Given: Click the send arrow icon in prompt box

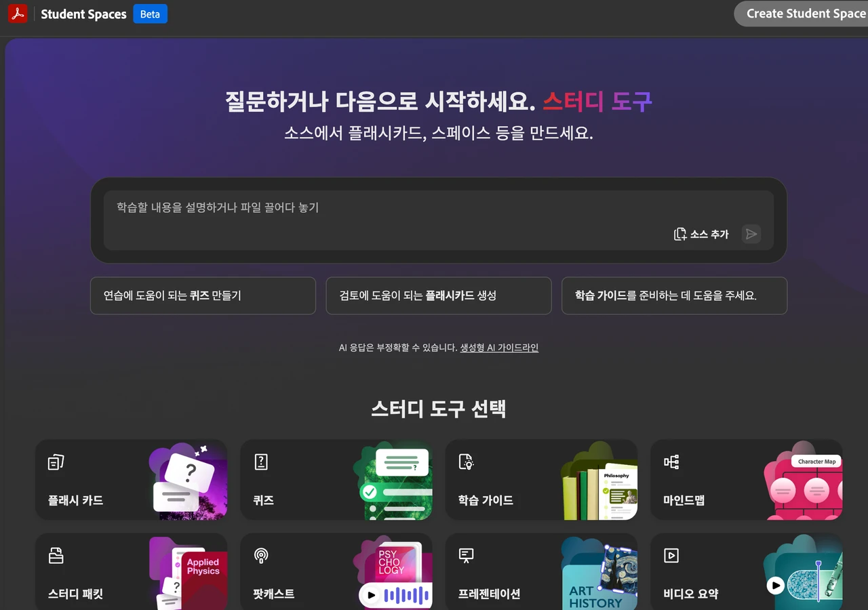Looking at the screenshot, I should tap(751, 234).
